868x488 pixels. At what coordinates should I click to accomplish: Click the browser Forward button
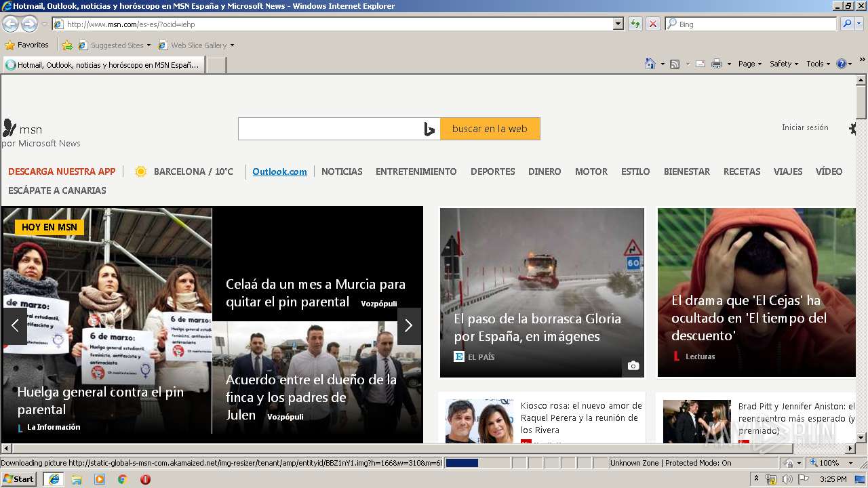coord(29,24)
